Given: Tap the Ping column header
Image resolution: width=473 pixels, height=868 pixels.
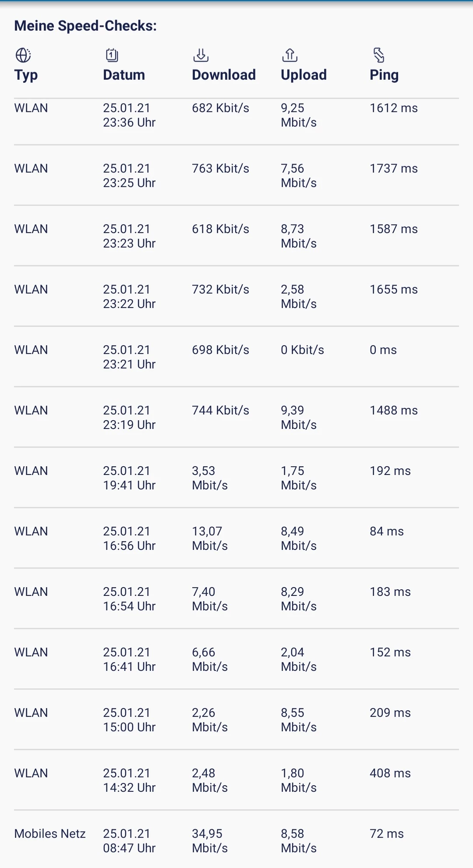Looking at the screenshot, I should (384, 75).
